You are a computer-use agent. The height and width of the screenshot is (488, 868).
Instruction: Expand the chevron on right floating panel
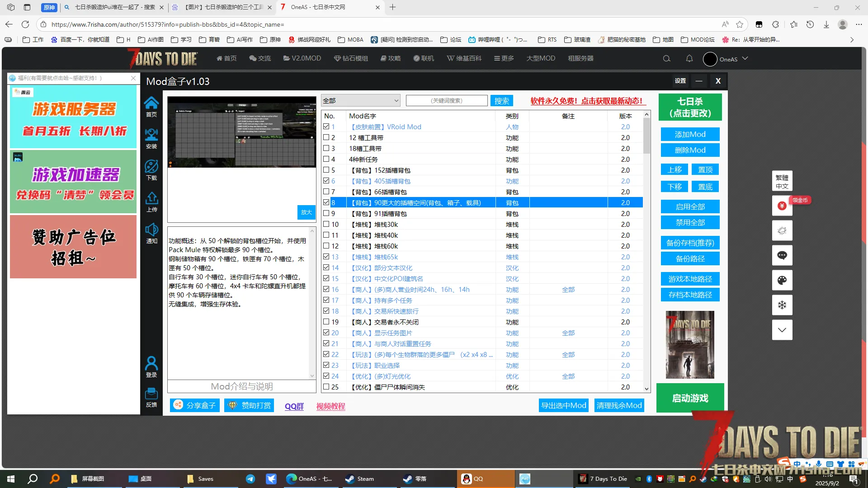click(782, 330)
